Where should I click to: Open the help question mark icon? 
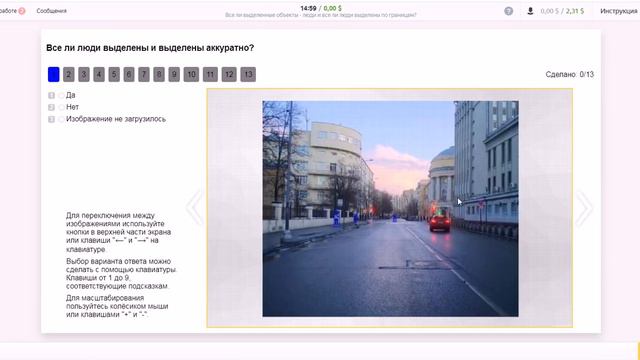click(509, 11)
